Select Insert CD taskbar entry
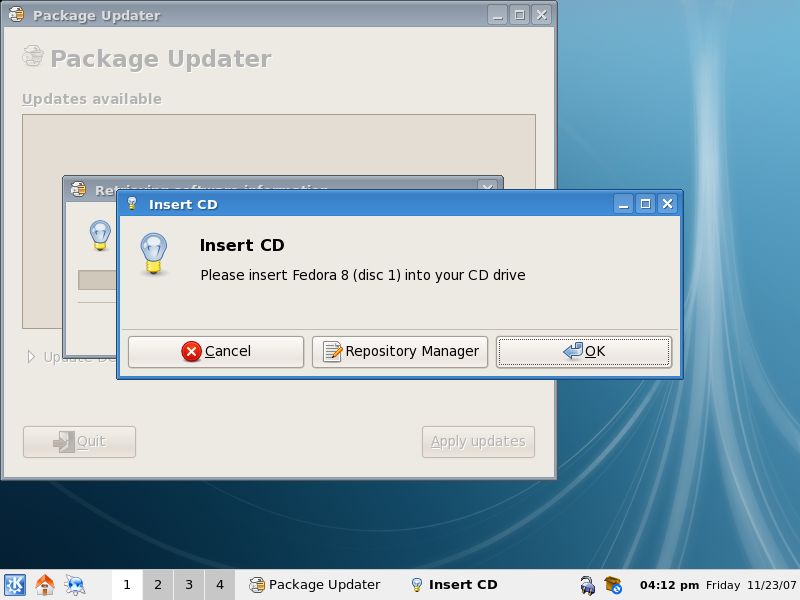The image size is (800, 600). click(455, 585)
